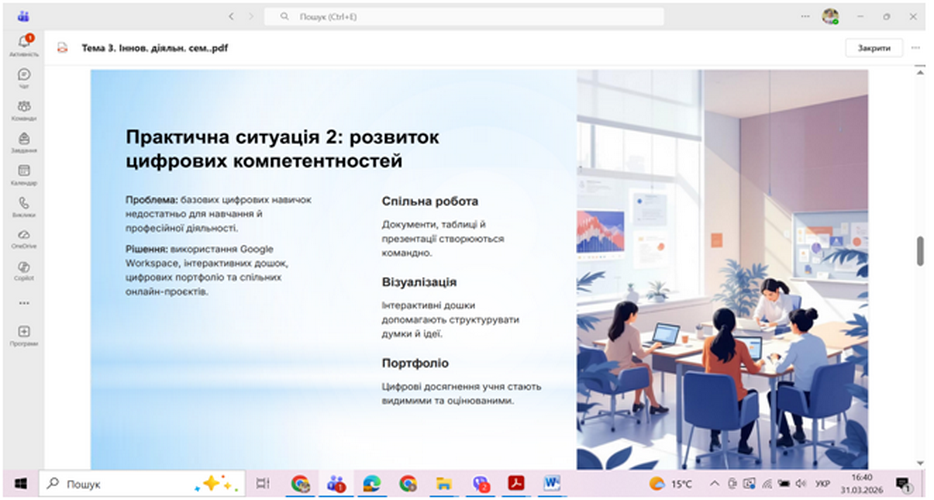Screen dimensions: 934x500
Task: Open the Calendar (Календар) view
Action: (24, 174)
